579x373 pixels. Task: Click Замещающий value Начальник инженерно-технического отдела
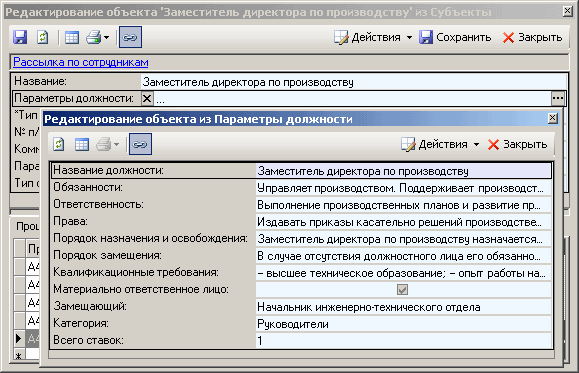tap(369, 307)
